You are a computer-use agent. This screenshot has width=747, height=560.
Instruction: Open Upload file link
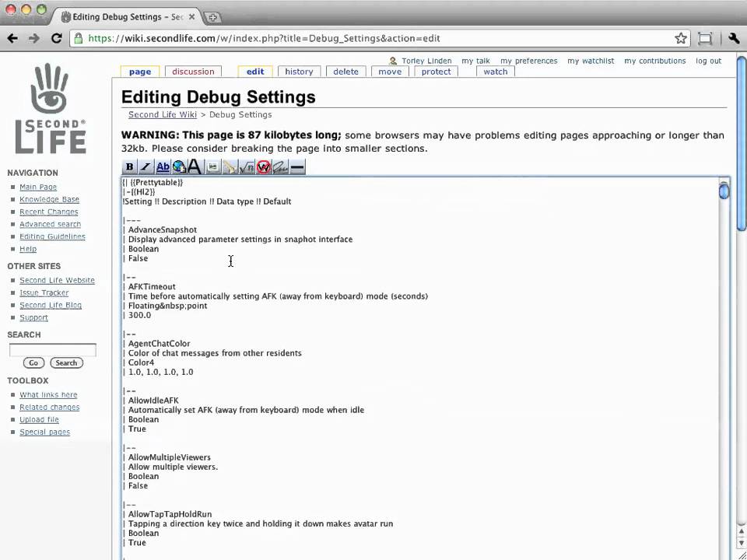[x=39, y=419]
